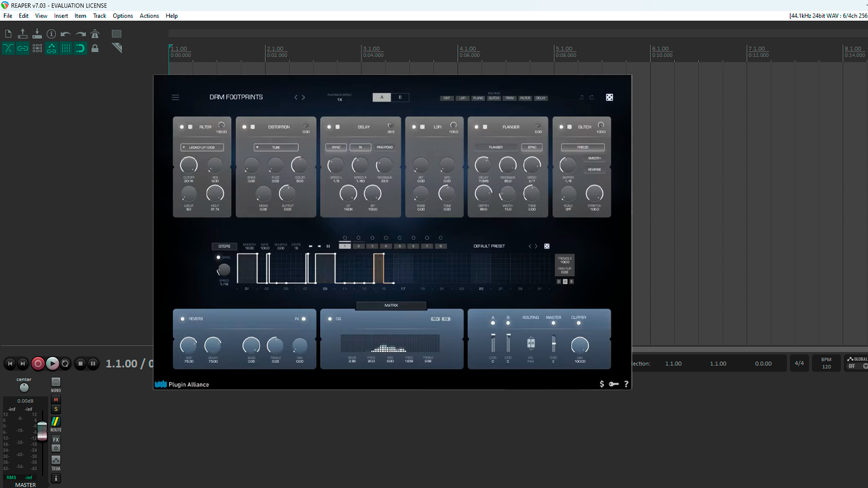Open the Options menu

click(x=123, y=16)
